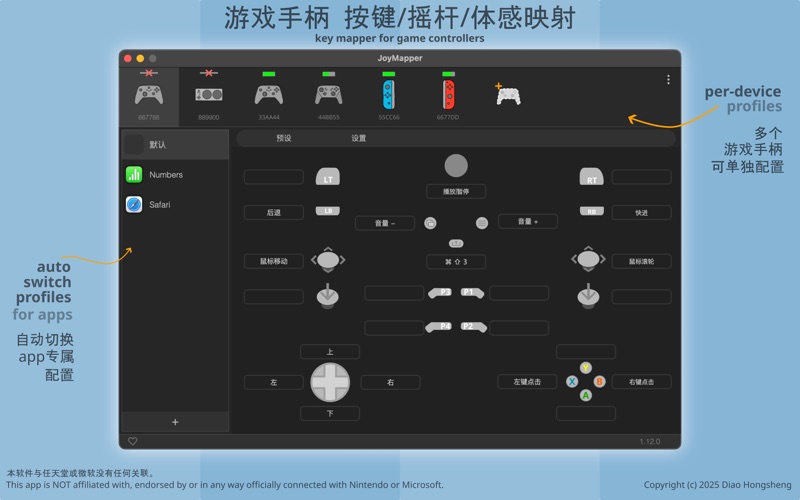
Task: Click the ⌘⇧3 shortcut mapping field
Action: point(456,262)
